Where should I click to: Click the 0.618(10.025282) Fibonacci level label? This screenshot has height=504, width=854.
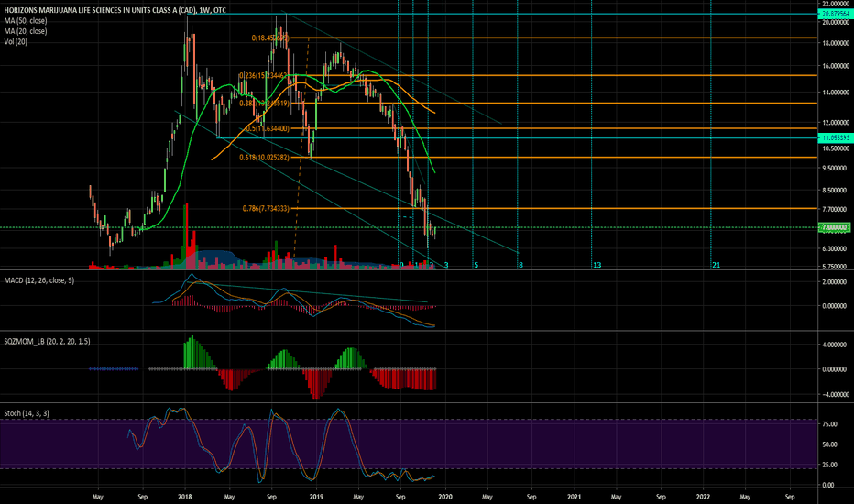coord(264,158)
